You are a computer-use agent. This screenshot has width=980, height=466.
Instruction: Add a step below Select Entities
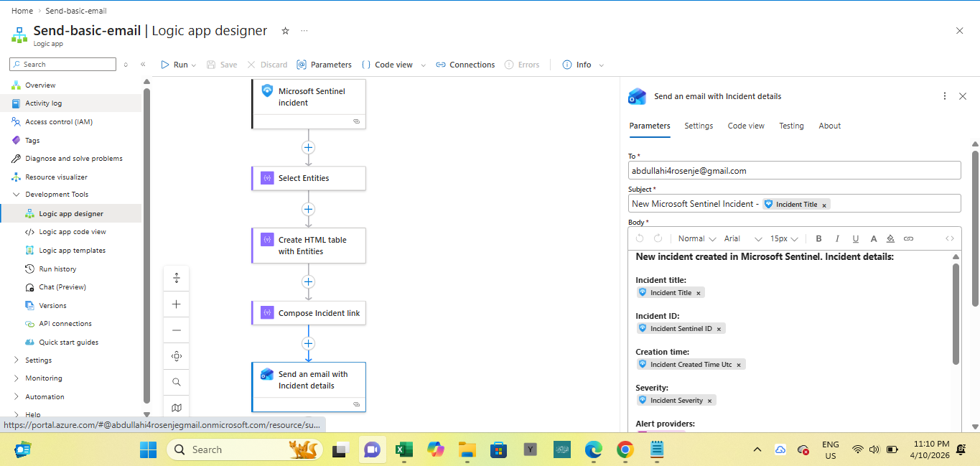point(309,210)
